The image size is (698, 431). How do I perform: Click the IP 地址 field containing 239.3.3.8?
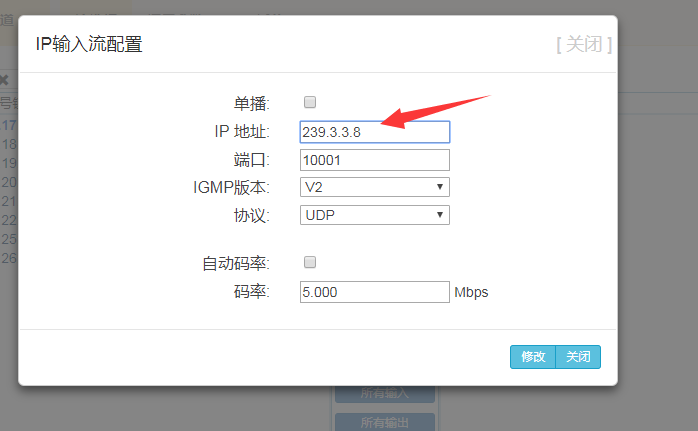pos(374,132)
